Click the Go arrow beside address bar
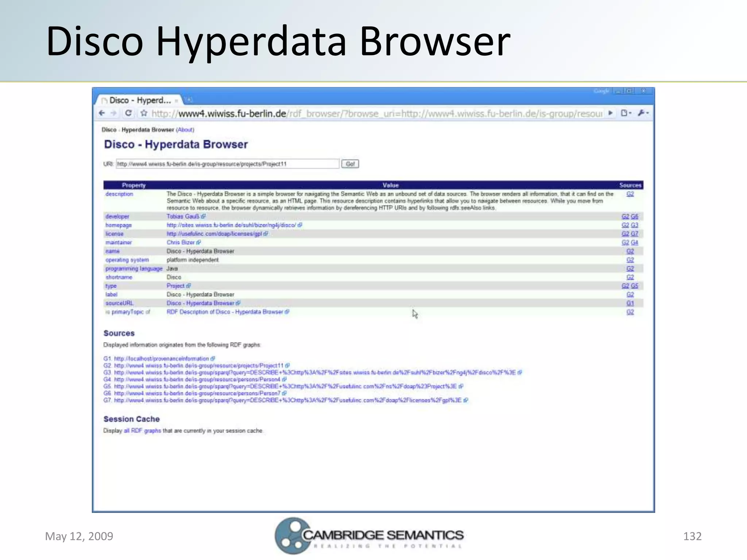The width and height of the screenshot is (747, 560). [610, 113]
